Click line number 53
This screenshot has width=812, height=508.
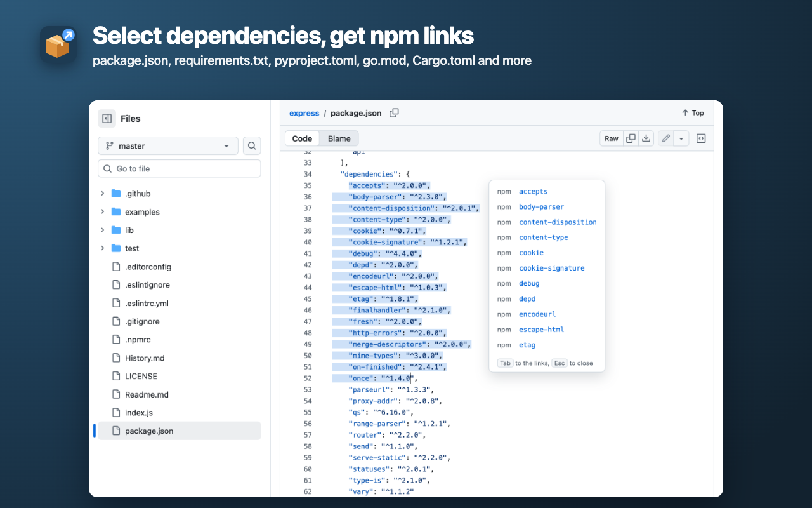pyautogui.click(x=308, y=389)
